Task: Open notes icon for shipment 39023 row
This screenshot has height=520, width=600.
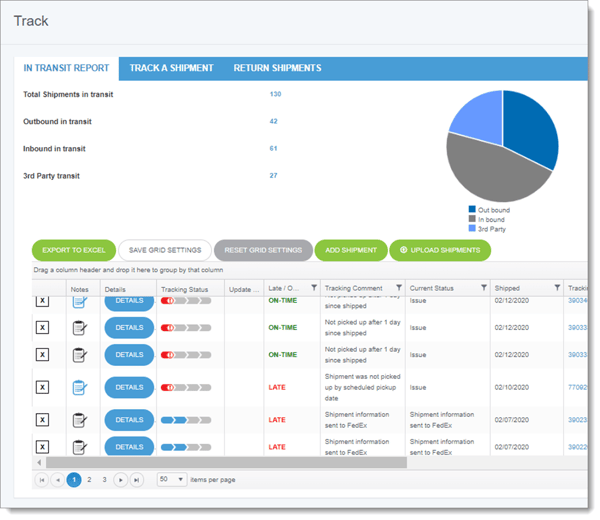Action: click(x=80, y=420)
